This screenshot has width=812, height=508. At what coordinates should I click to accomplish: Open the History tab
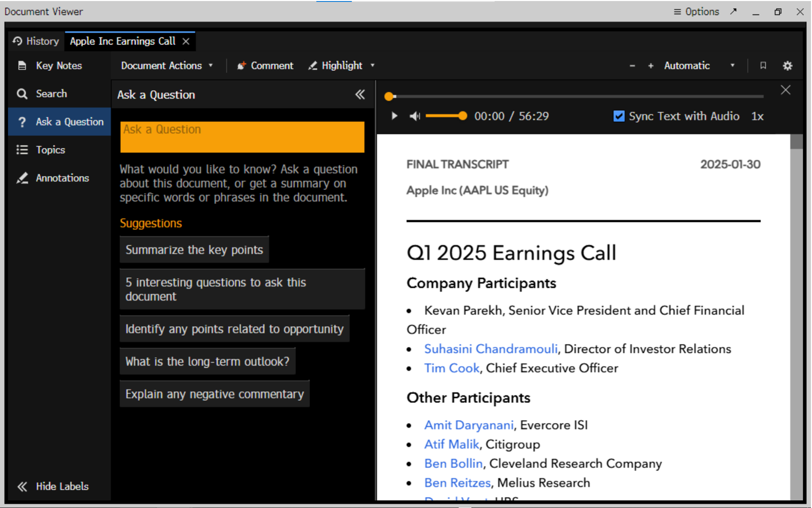click(35, 41)
